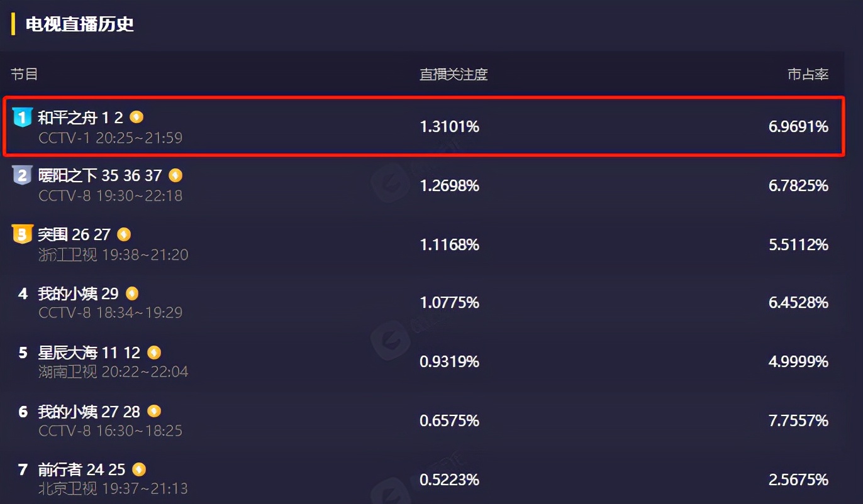This screenshot has height=504, width=863.
Task: Click the blue rank 1 badge
Action: 22,117
